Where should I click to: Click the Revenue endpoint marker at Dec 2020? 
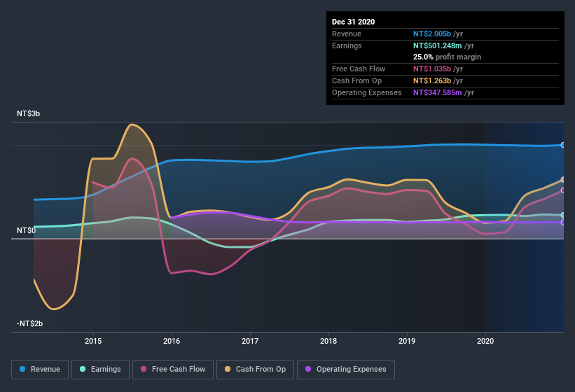(x=563, y=145)
